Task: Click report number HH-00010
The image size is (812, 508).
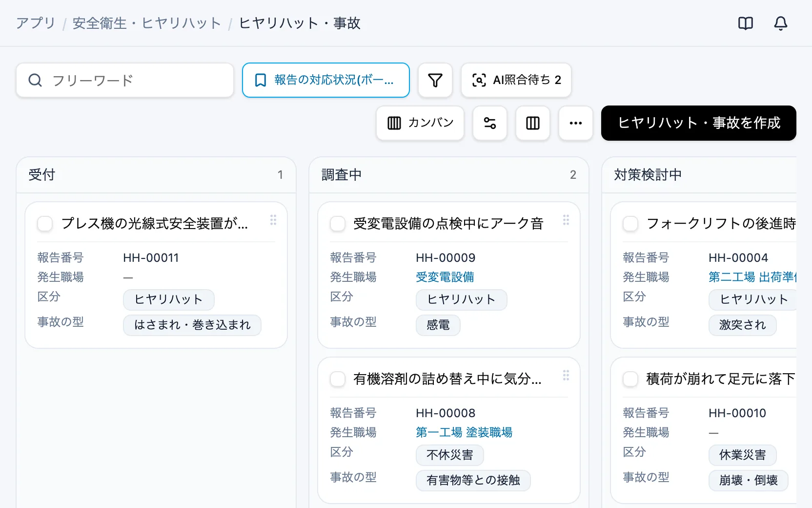Action: 737,413
